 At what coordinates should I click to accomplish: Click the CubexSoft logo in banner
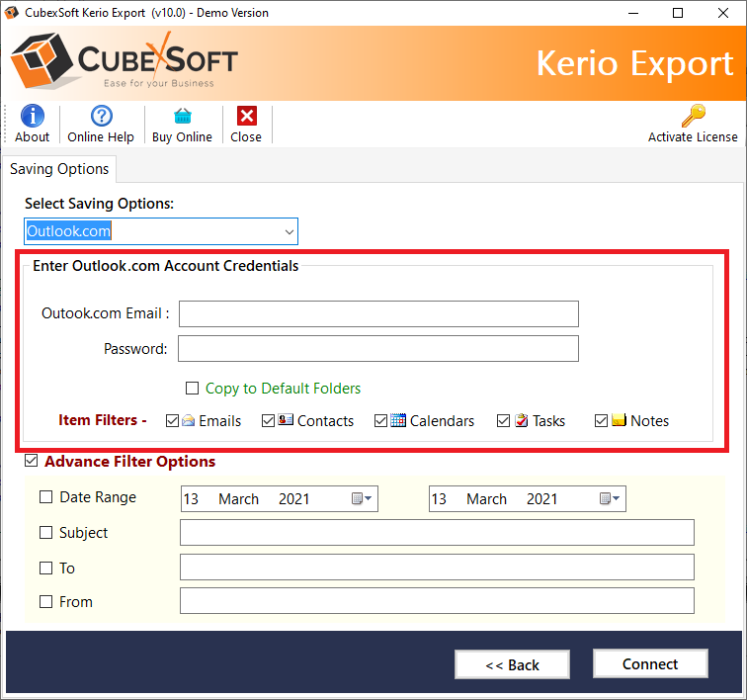point(124,60)
